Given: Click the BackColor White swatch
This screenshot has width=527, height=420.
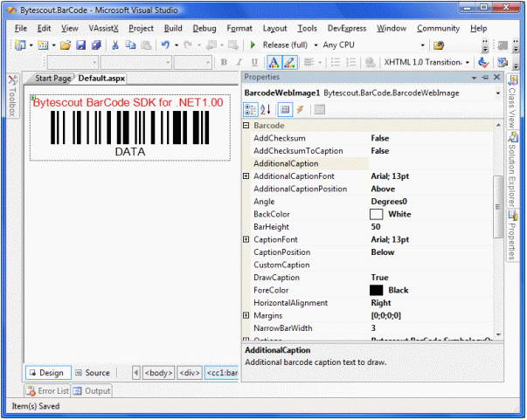Looking at the screenshot, I should pos(376,214).
